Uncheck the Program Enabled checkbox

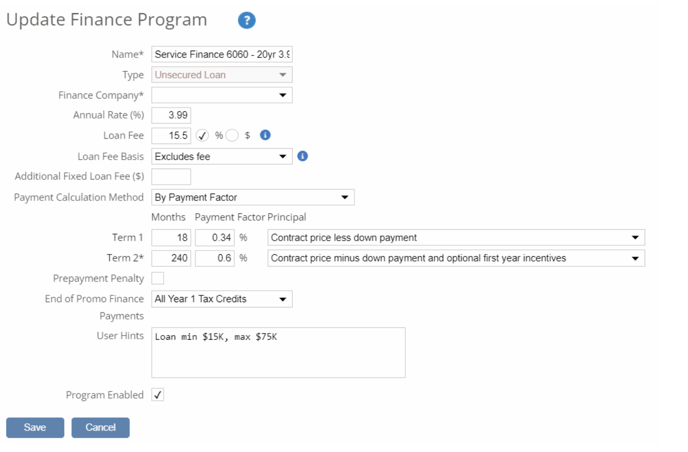coord(158,395)
